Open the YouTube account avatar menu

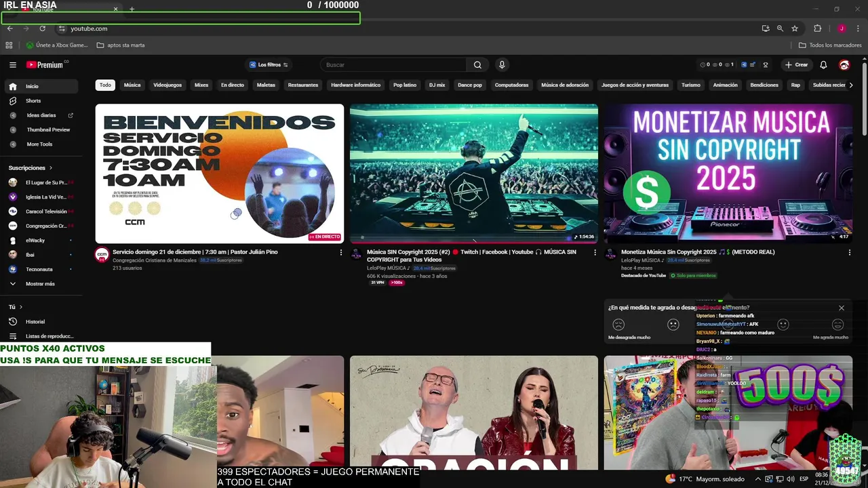844,65
